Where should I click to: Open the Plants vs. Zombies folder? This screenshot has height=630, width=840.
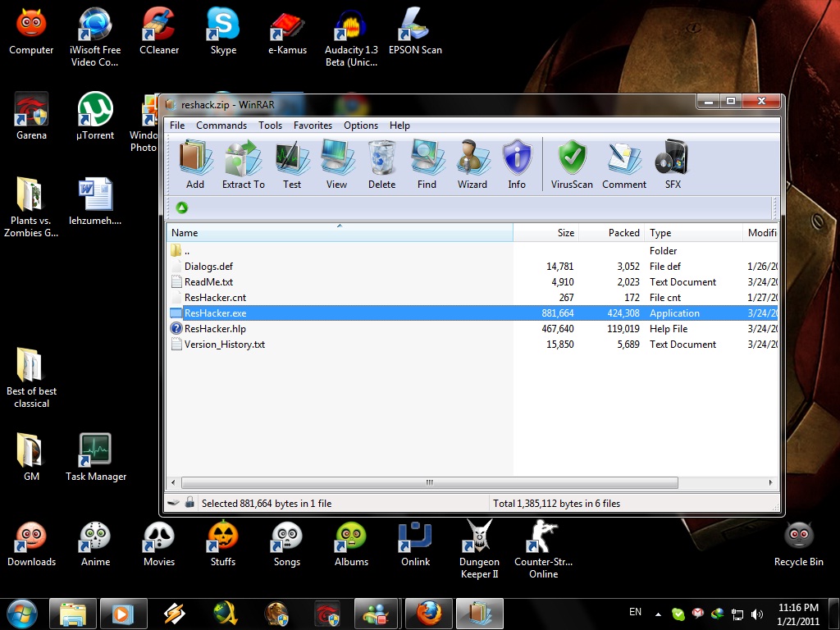click(x=31, y=208)
